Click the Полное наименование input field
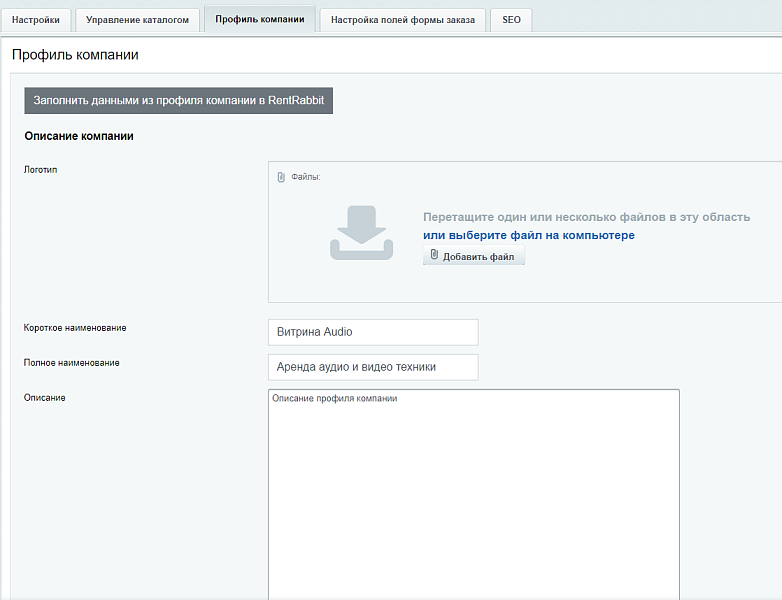The image size is (782, 600). coord(372,367)
